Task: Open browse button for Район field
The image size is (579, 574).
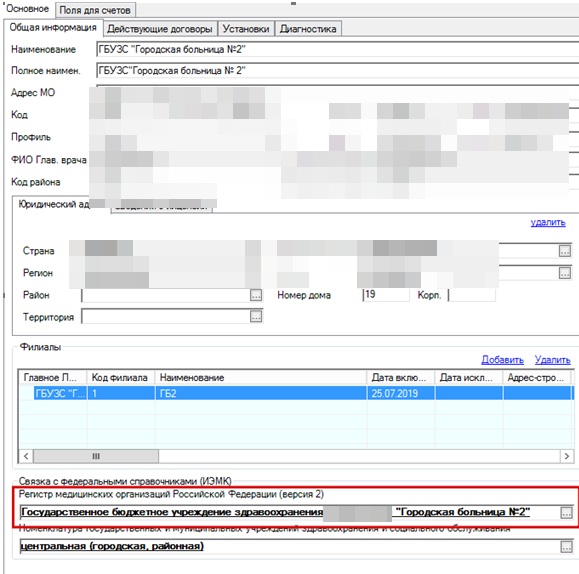Action: point(256,295)
